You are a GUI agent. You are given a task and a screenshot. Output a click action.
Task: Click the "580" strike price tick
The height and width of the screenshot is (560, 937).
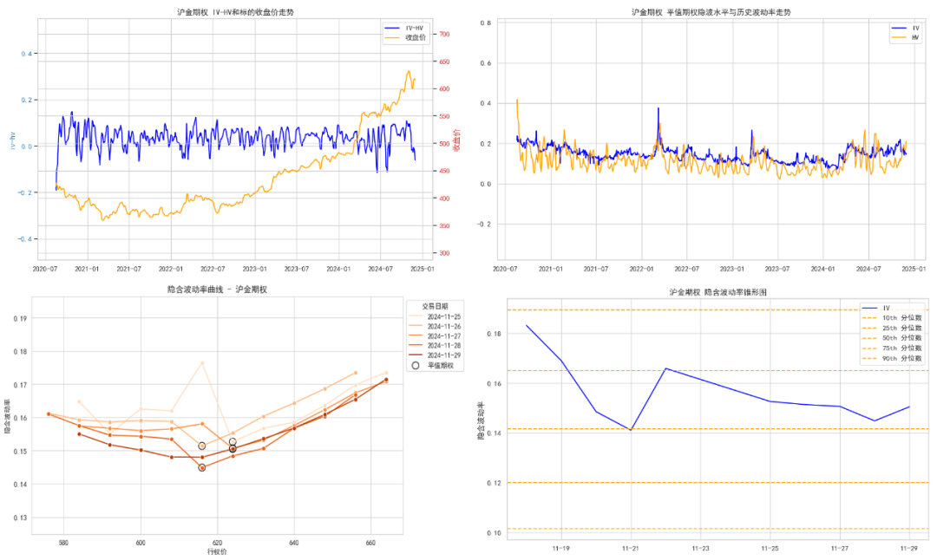[63, 543]
